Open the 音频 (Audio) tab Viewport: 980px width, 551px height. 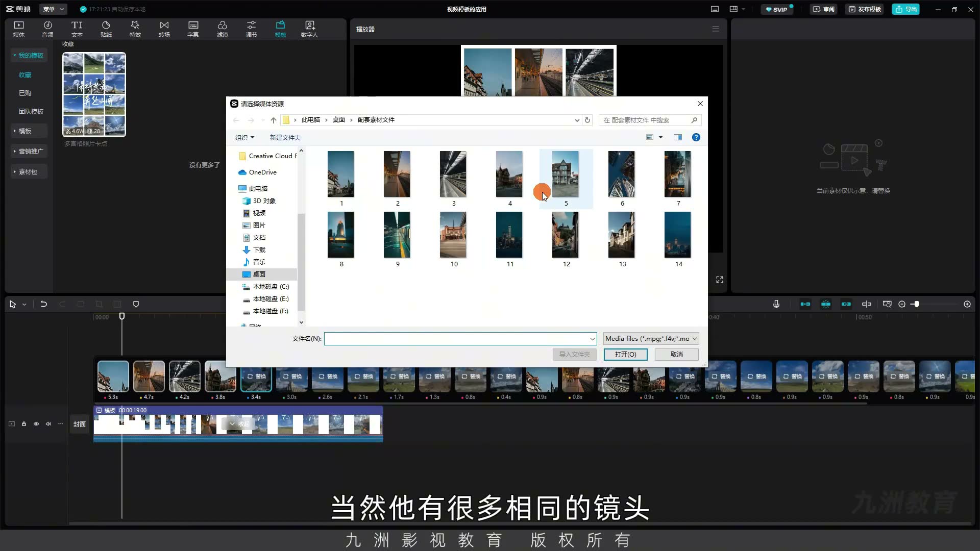tap(47, 29)
